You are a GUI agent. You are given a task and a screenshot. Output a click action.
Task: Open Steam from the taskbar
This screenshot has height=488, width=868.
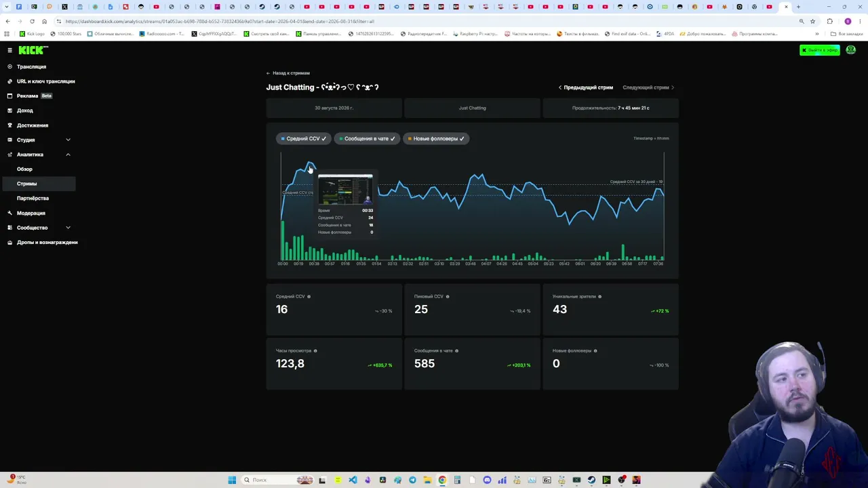[x=591, y=480]
